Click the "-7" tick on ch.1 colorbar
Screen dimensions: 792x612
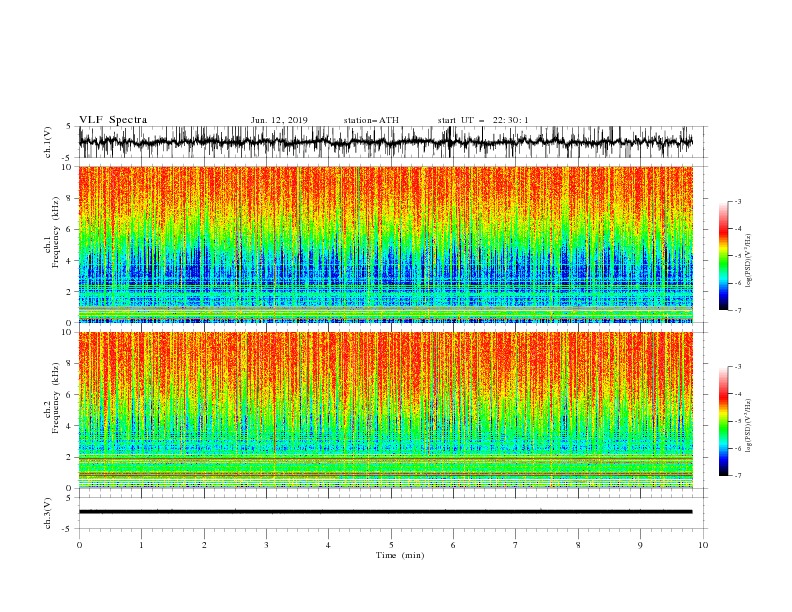[737, 310]
